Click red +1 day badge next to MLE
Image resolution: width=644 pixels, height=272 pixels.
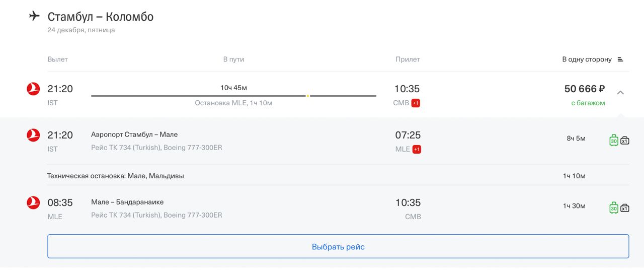click(x=417, y=149)
